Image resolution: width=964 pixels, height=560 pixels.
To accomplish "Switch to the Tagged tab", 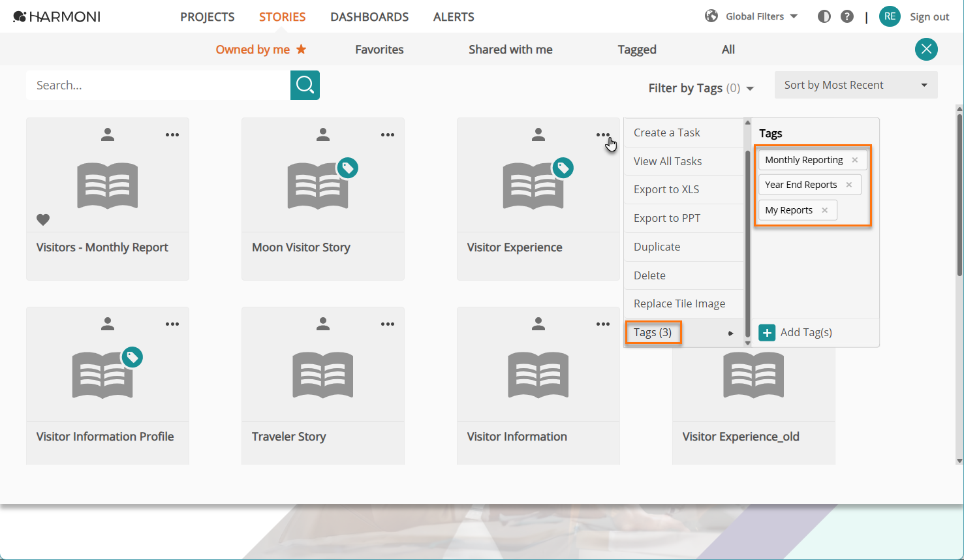I will [x=637, y=50].
